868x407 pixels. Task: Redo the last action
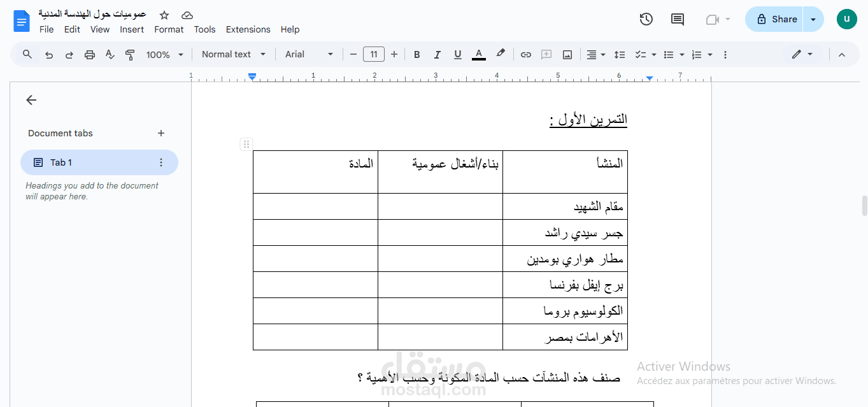[69, 55]
